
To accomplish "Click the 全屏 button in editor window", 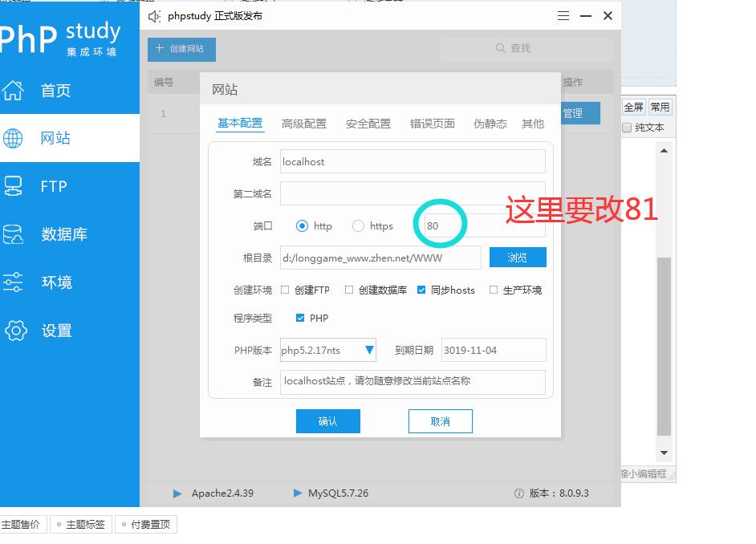I will click(633, 107).
